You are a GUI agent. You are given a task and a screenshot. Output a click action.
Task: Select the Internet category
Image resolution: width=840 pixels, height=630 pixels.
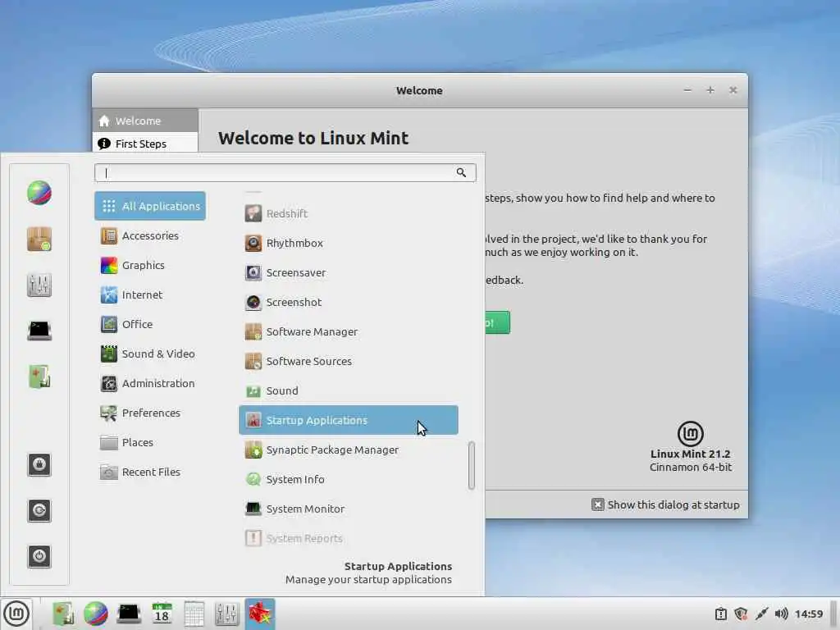coord(150,294)
